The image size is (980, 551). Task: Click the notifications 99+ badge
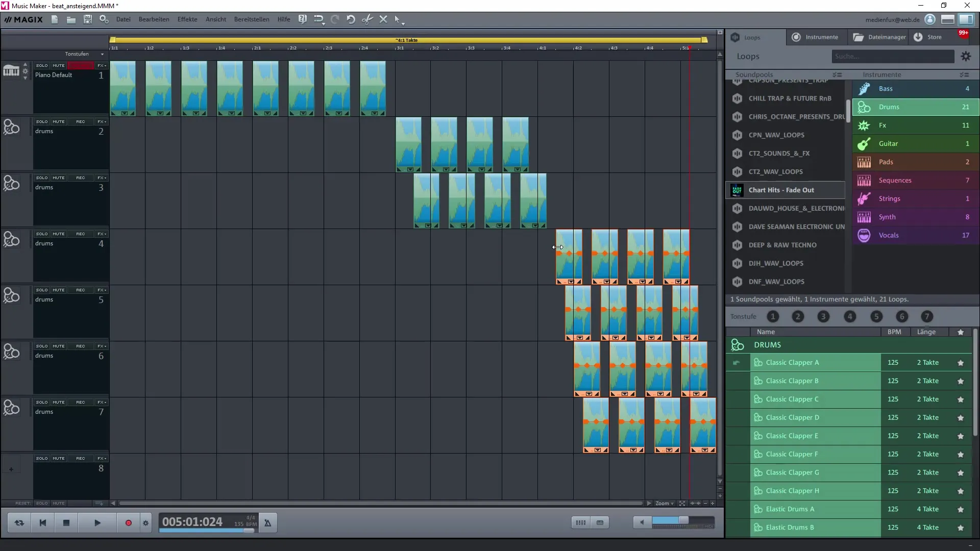click(963, 33)
